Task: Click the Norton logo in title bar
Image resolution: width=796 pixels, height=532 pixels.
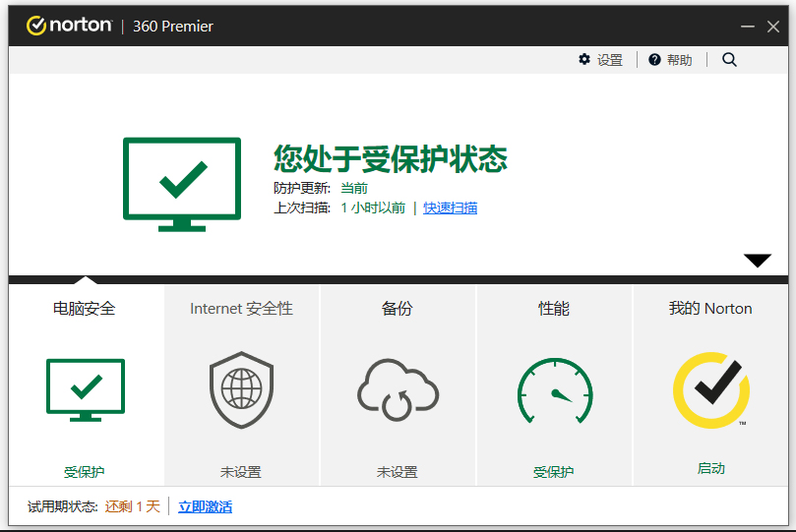Action: (69, 26)
